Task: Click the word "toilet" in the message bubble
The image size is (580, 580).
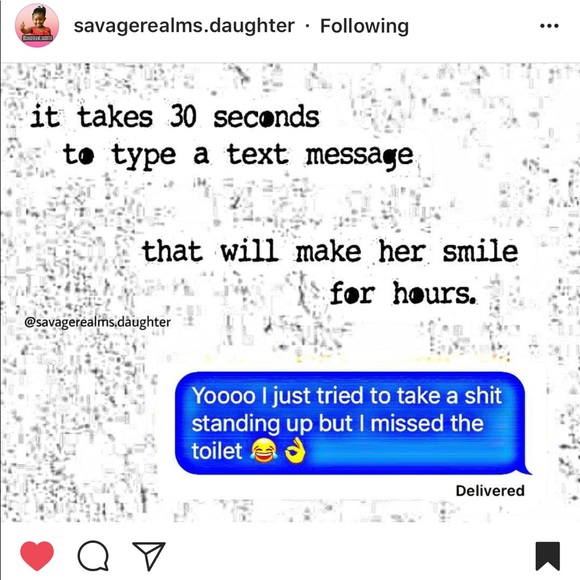Action: coord(217,451)
